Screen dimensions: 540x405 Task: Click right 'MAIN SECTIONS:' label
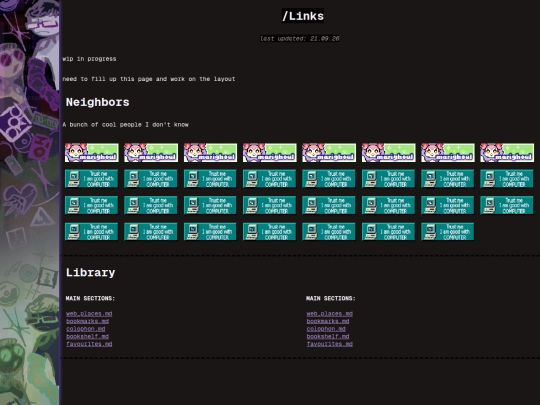[x=331, y=298]
